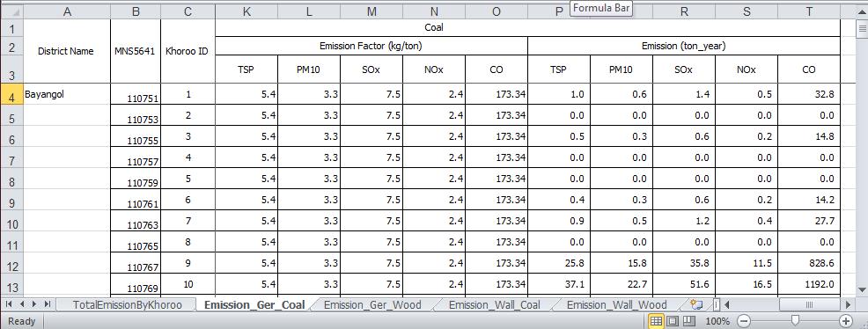Viewport: 868px width, 329px height.
Task: Click the tab split bar handle
Action: click(x=717, y=304)
